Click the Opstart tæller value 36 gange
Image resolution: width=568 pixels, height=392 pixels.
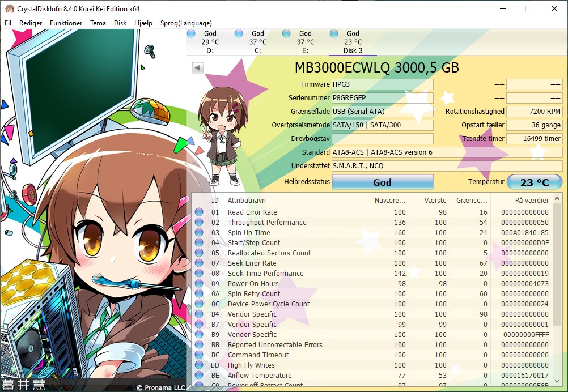tap(535, 125)
